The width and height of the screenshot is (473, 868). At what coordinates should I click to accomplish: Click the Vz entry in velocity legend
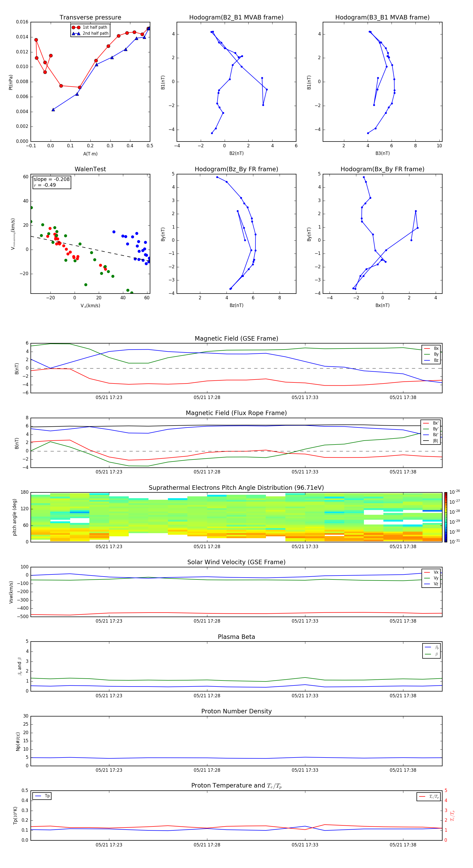pos(431,584)
